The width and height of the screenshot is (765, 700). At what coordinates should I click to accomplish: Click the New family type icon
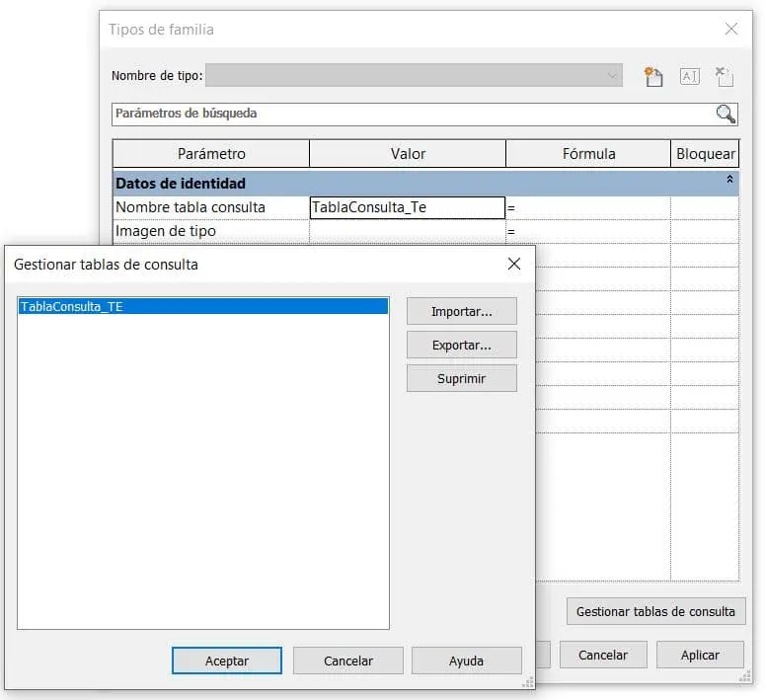652,77
